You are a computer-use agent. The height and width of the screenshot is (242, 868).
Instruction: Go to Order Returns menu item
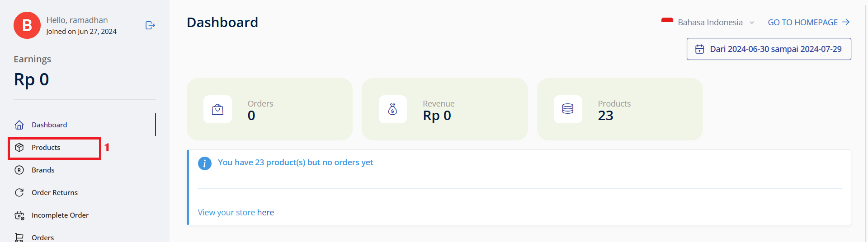click(55, 193)
